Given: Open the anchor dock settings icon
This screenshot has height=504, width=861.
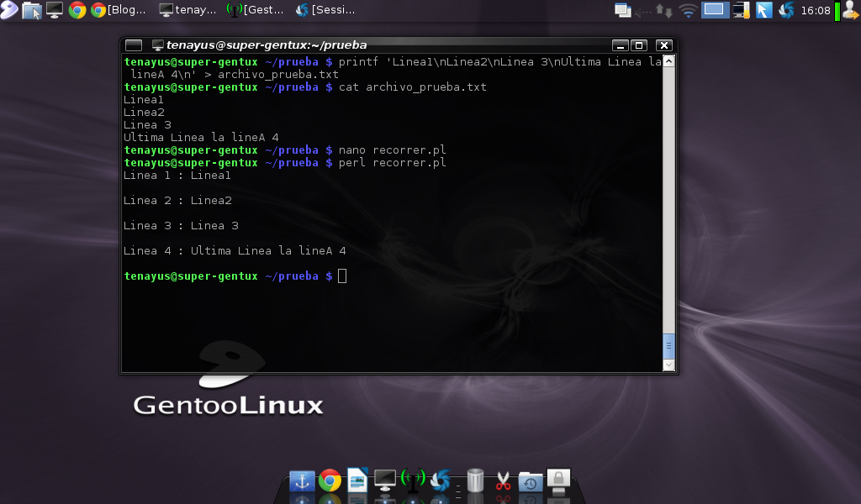Looking at the screenshot, I should [x=302, y=481].
